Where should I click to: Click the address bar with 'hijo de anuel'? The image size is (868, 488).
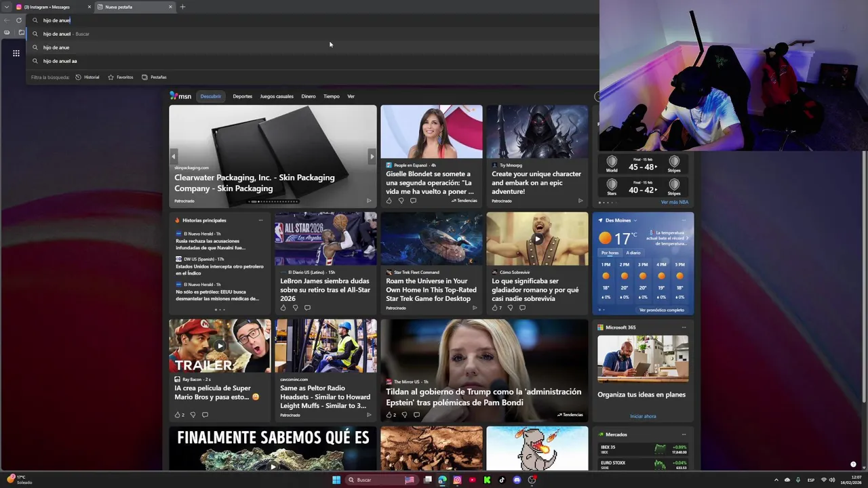pos(312,20)
